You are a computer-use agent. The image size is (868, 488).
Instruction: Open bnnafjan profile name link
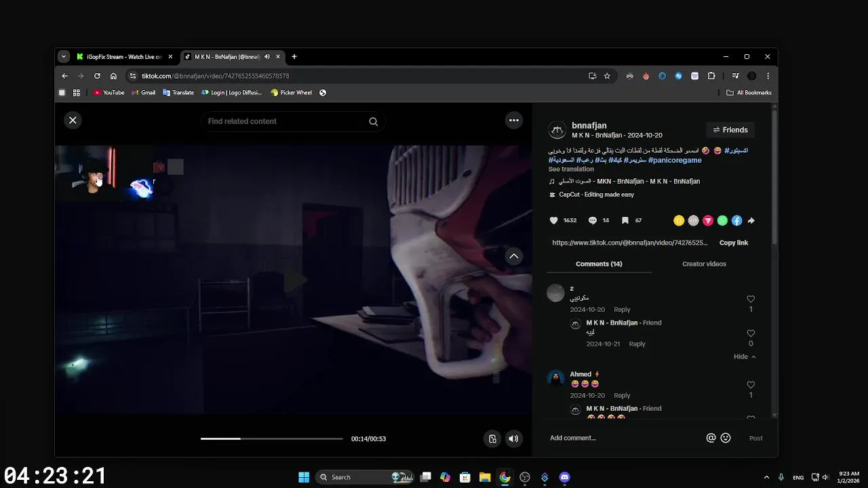589,125
